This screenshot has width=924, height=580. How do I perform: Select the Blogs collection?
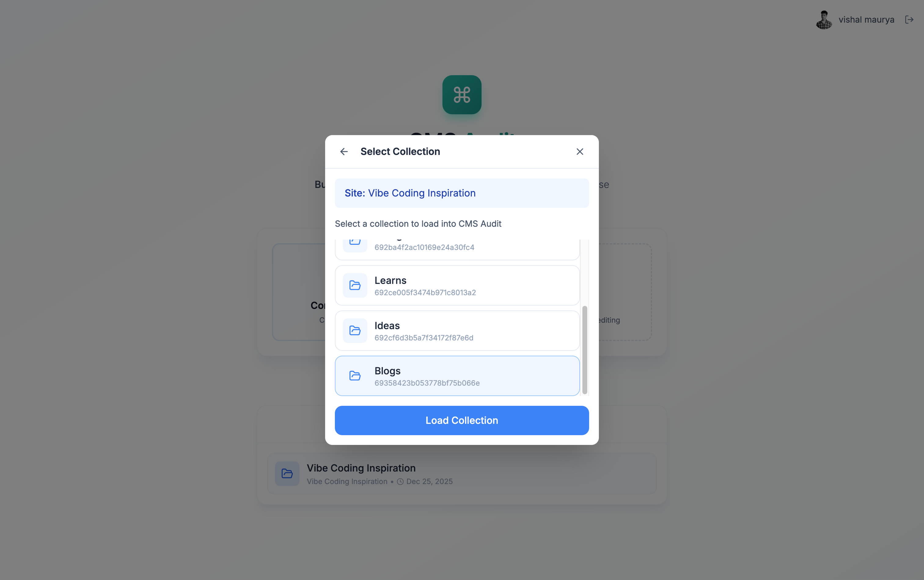pyautogui.click(x=457, y=376)
